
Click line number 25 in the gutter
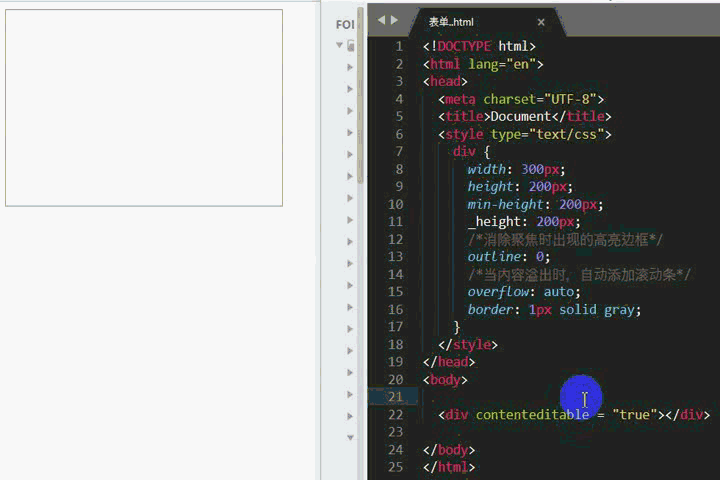395,467
